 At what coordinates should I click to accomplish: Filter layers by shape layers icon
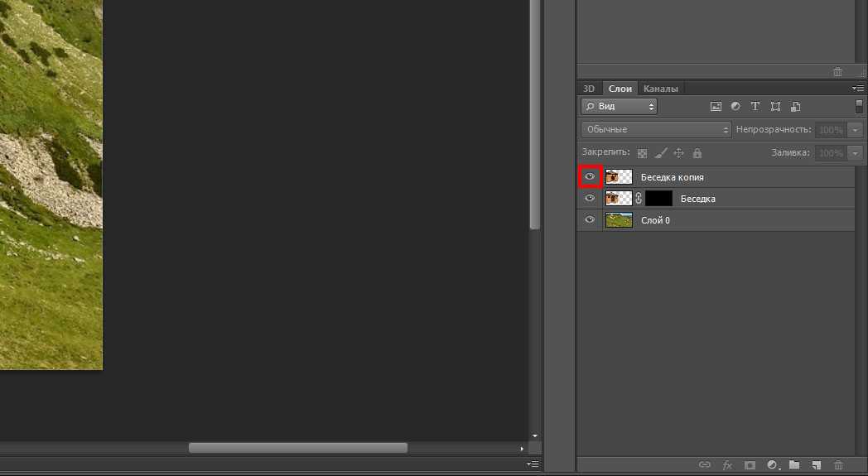coord(775,106)
